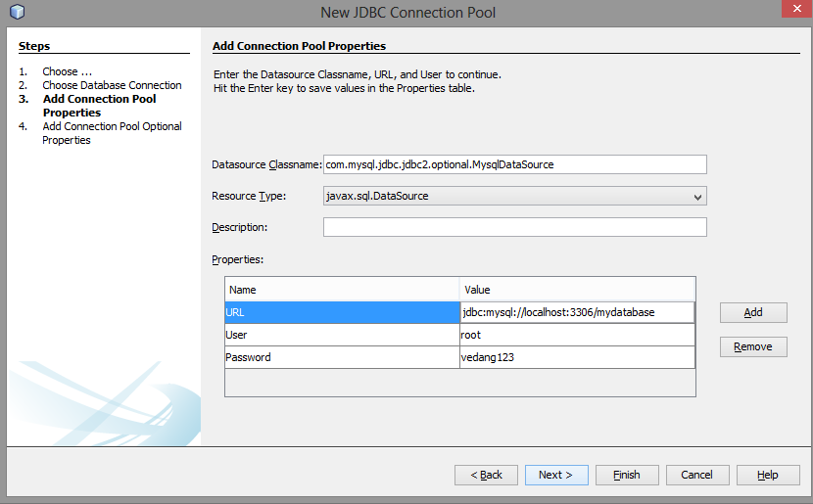This screenshot has height=504, width=813.
Task: Click the vedang123 password value cell
Action: click(577, 358)
